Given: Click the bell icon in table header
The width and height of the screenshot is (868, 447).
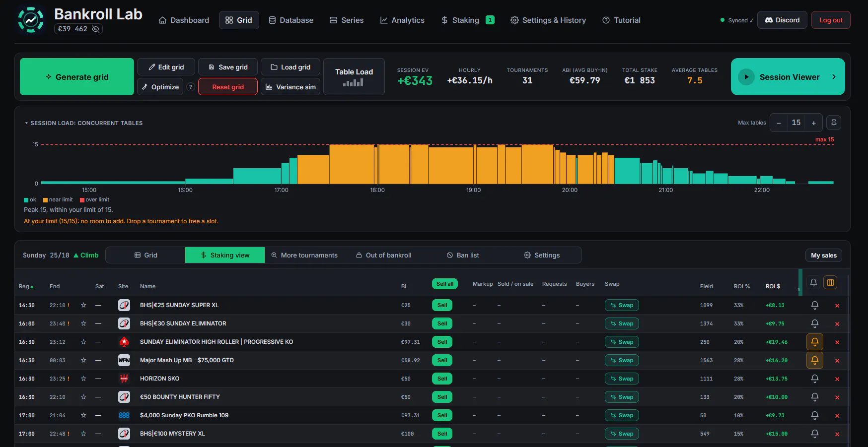Looking at the screenshot, I should pos(813,282).
